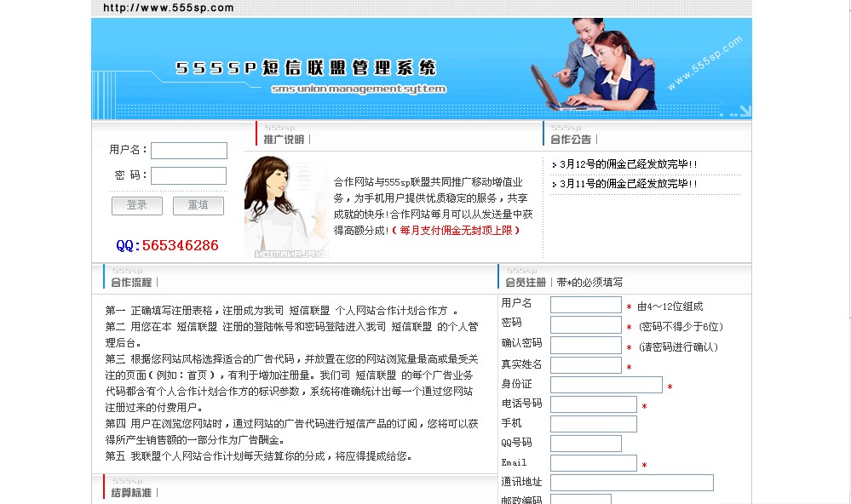Click the (密码不得少于6位) hint text
The height and width of the screenshot is (504, 851).
pos(681,327)
